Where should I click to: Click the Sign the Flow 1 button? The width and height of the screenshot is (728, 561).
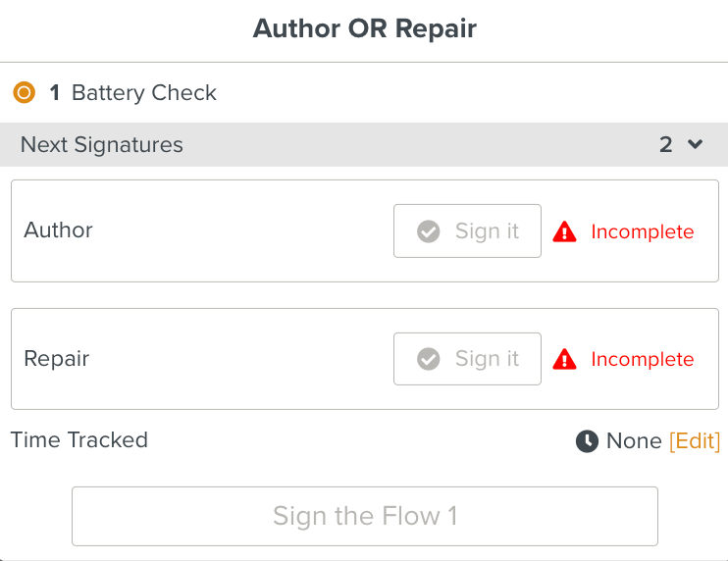tap(365, 516)
